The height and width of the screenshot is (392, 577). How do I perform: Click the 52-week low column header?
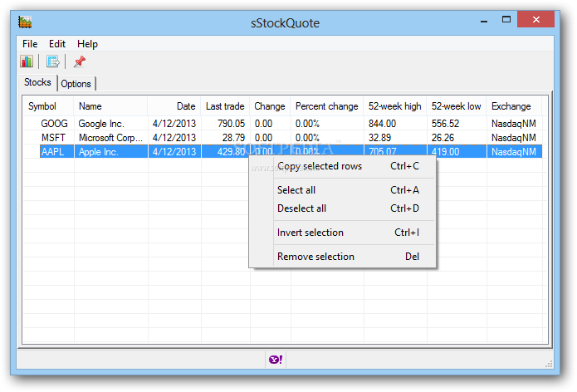[457, 106]
